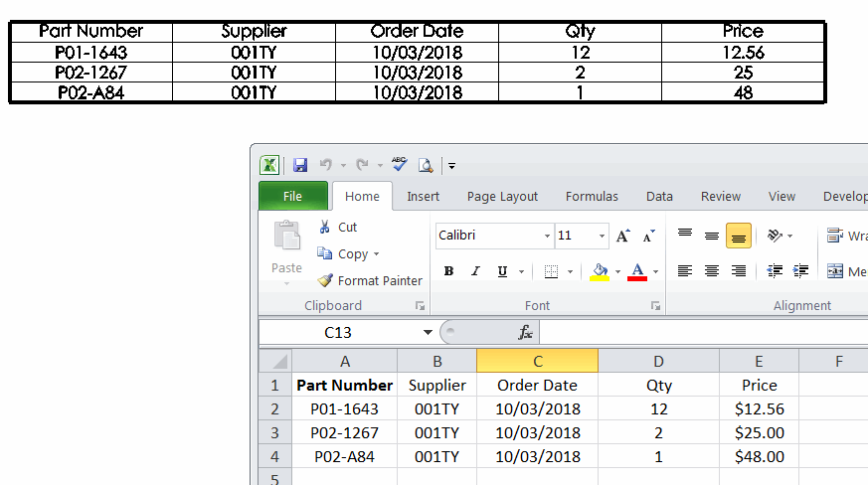Toggle Italic formatting

coord(475,271)
